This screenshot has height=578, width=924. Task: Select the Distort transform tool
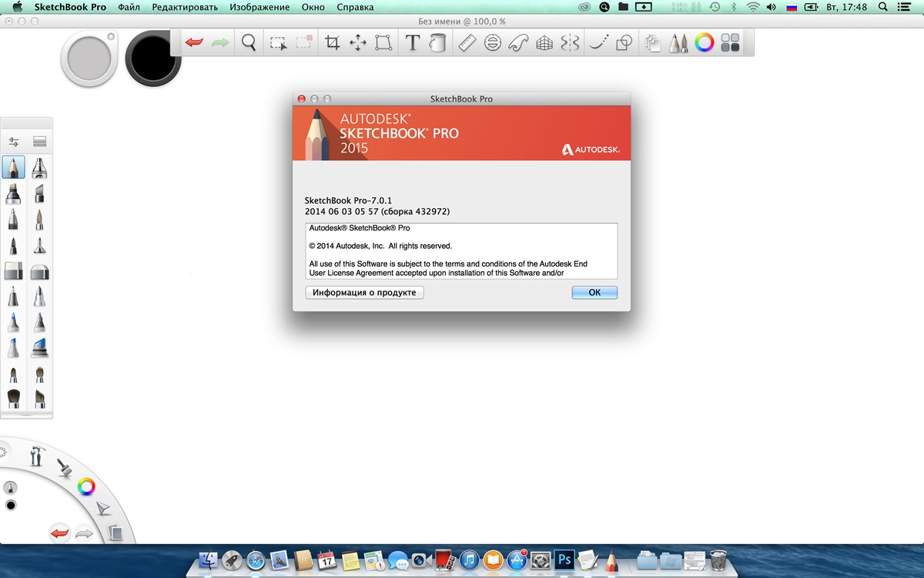pos(383,43)
